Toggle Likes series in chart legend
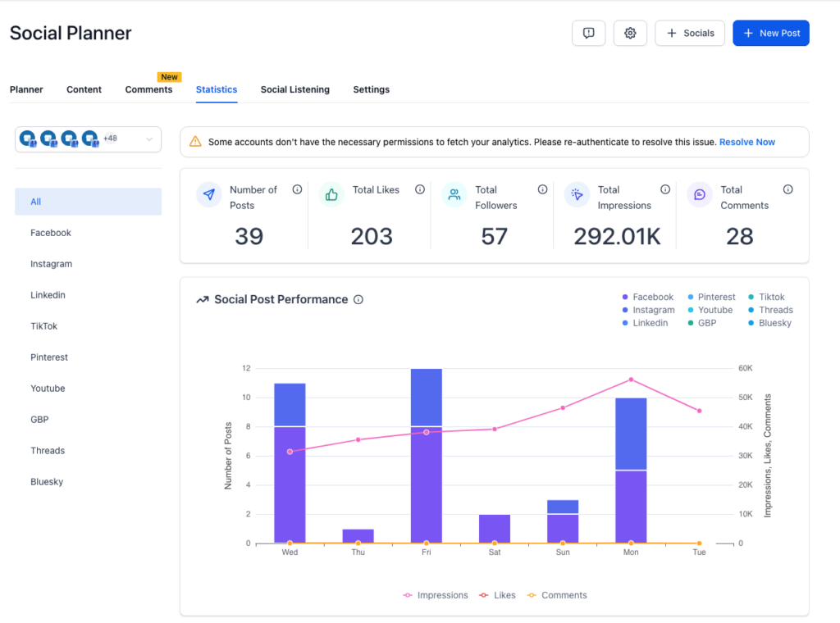This screenshot has width=840, height=623. coord(497,595)
